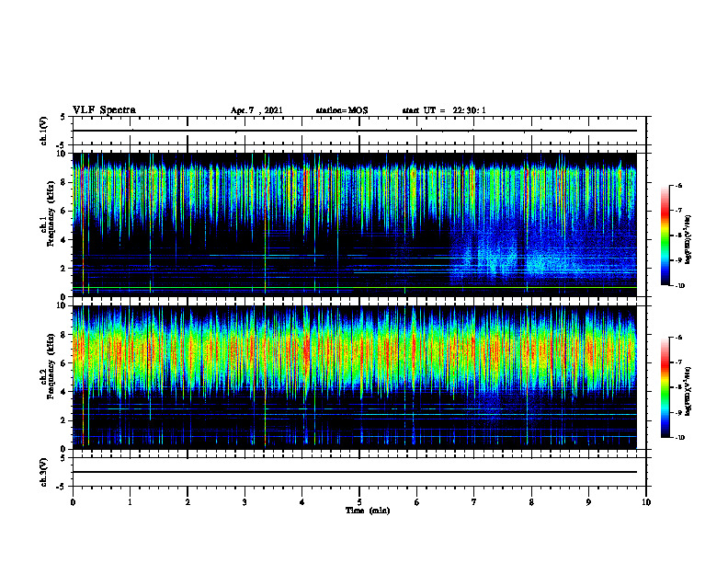
Task: Click the time axis tick label "5"
Action: tap(359, 502)
